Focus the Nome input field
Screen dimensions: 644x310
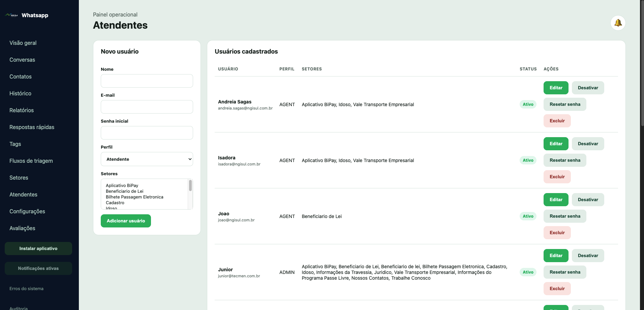tap(147, 81)
